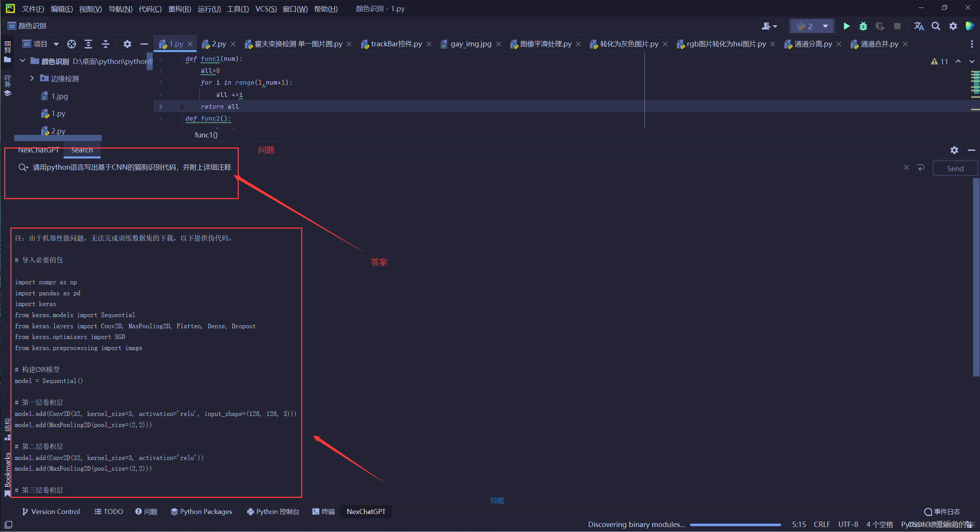Click the 捐赠 donate link
The image size is (980, 532).
point(497,500)
